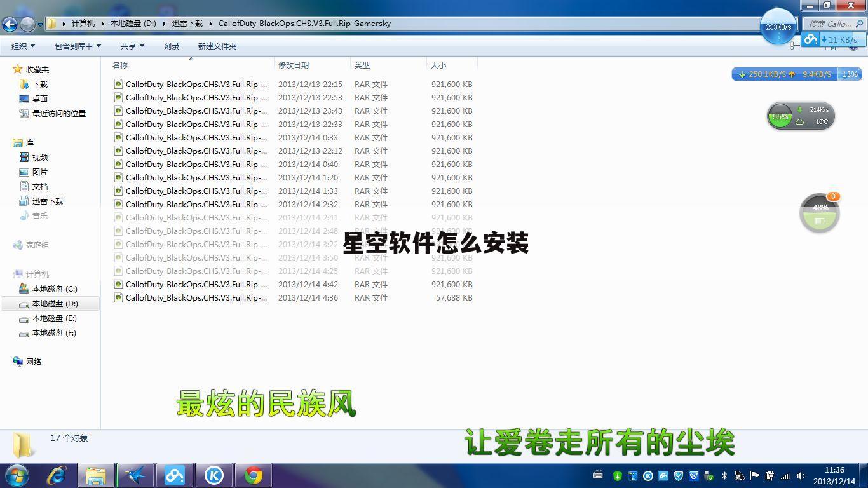Launch Internet Explorer from the taskbar
The width and height of the screenshot is (868, 488).
56,475
